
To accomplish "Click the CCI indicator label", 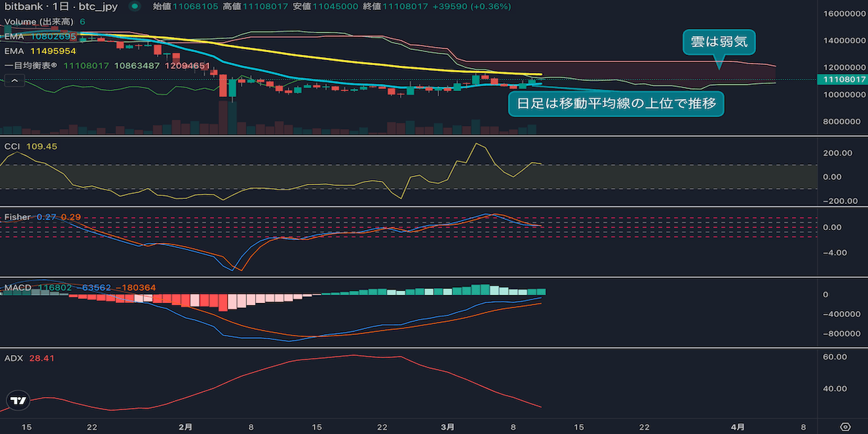I will [13, 147].
